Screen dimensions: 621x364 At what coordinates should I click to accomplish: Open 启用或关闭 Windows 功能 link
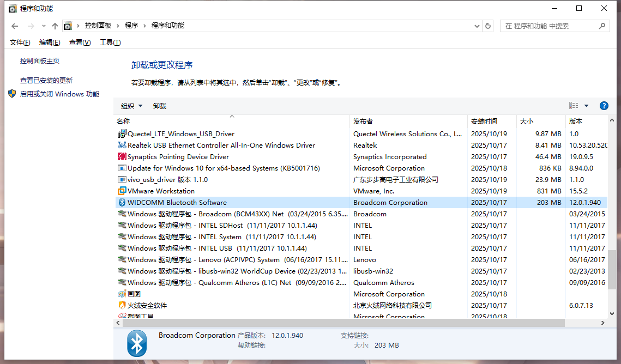click(x=59, y=94)
